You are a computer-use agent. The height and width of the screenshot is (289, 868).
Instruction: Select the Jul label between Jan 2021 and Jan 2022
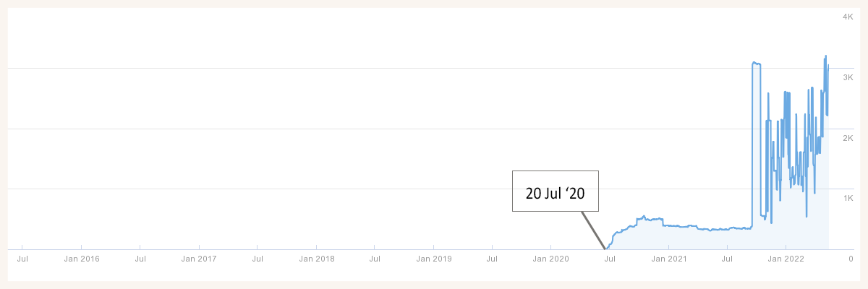click(x=727, y=258)
